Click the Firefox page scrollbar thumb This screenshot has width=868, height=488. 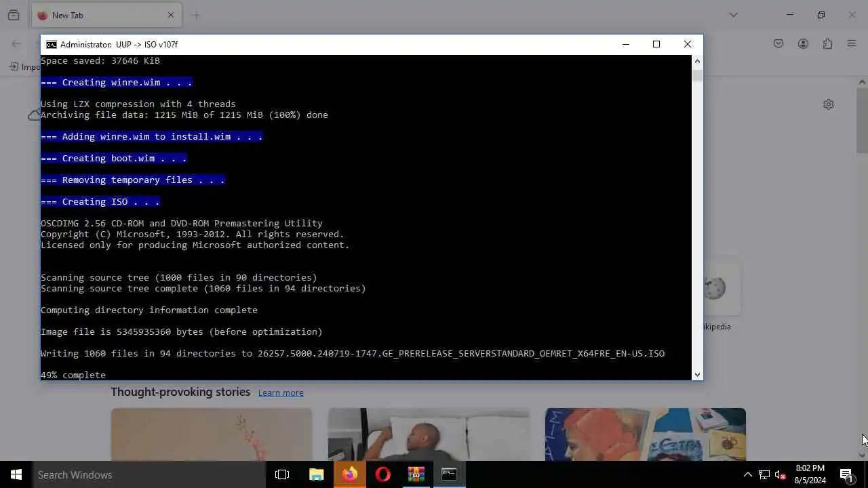click(x=862, y=121)
